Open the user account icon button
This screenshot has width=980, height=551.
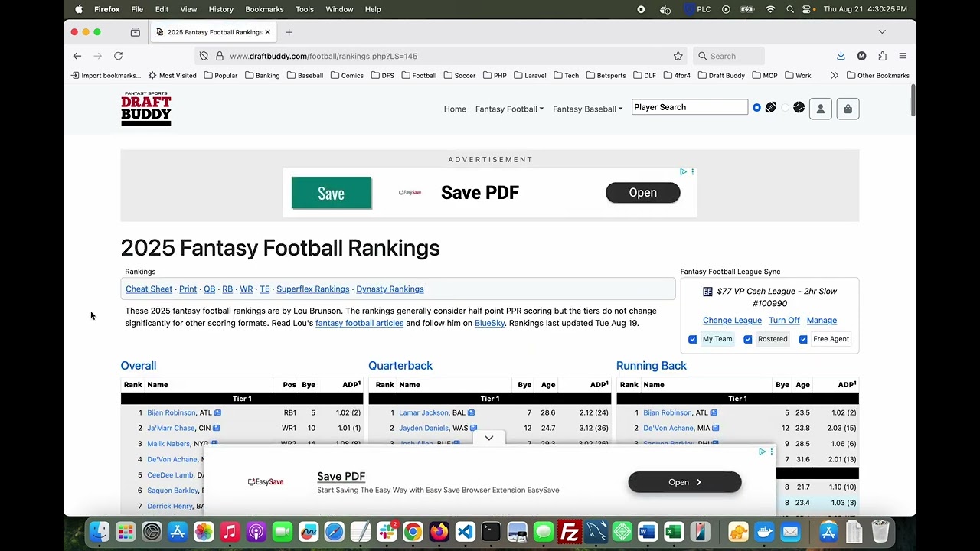(820, 109)
